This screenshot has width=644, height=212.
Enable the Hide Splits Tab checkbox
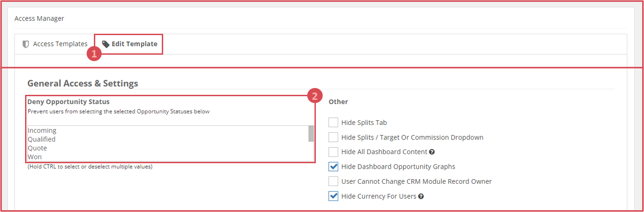[x=333, y=123]
